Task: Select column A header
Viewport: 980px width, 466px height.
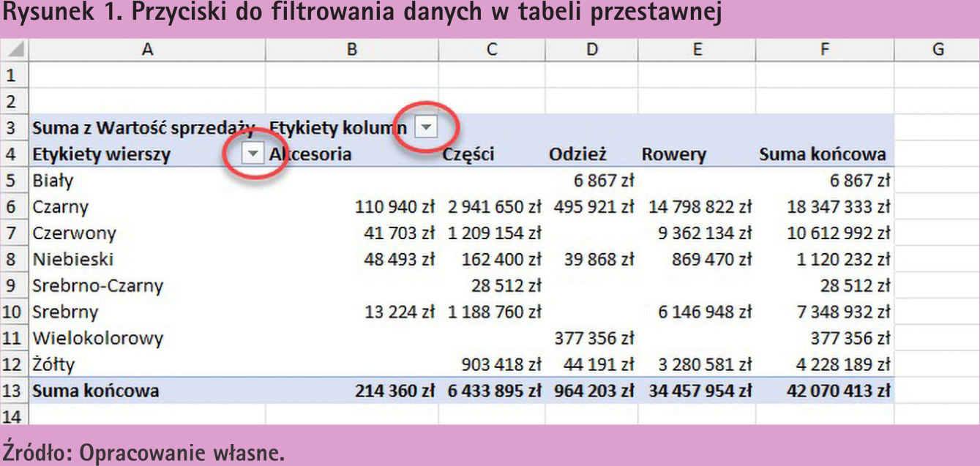Action: pos(147,50)
